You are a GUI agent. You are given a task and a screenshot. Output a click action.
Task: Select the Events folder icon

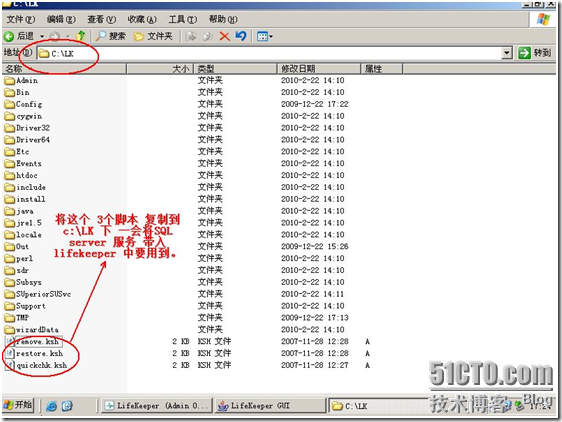(x=9, y=163)
